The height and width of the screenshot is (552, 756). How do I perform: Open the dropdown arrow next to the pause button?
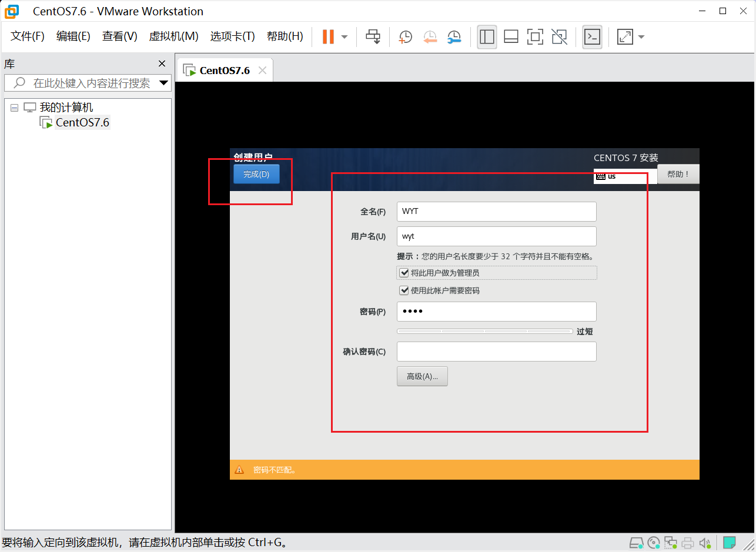344,37
